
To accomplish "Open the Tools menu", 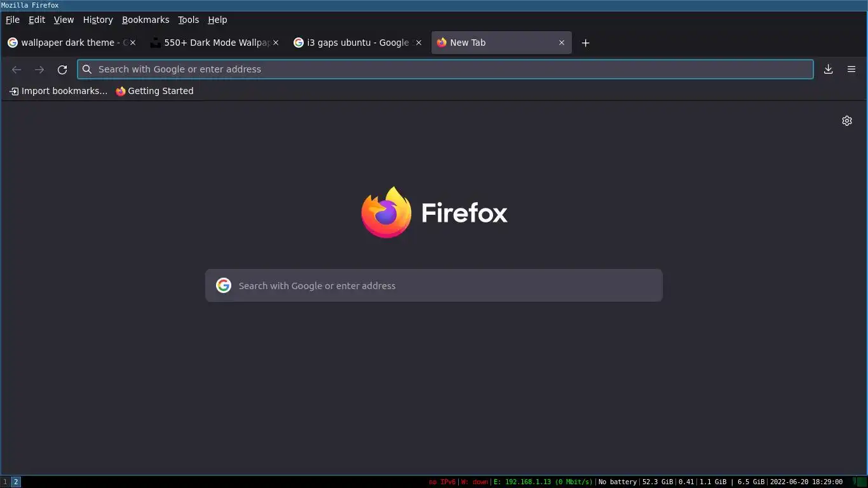I will click(x=188, y=20).
